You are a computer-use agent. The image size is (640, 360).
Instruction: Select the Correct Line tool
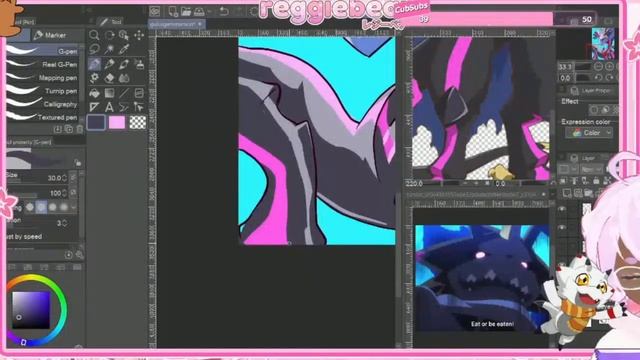pyautogui.click(x=139, y=107)
